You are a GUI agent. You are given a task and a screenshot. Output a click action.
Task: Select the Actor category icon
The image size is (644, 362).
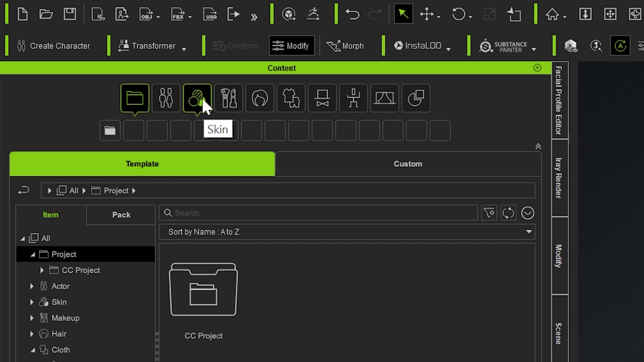click(x=166, y=98)
